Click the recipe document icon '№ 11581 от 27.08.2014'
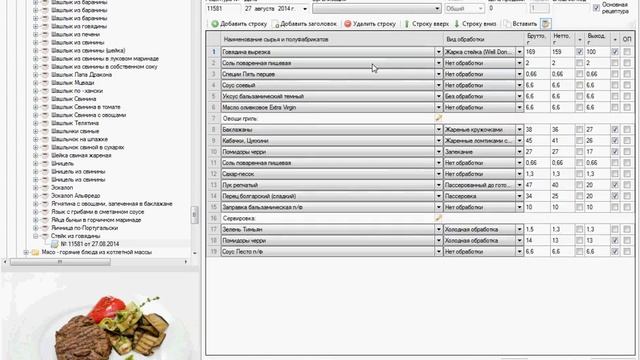Screen dimensions: 640x360 click(55, 244)
